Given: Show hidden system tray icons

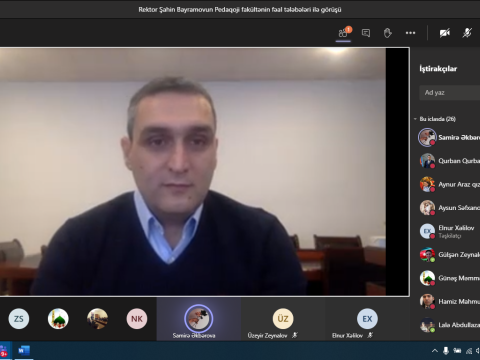Looking at the screenshot, I should [434, 351].
